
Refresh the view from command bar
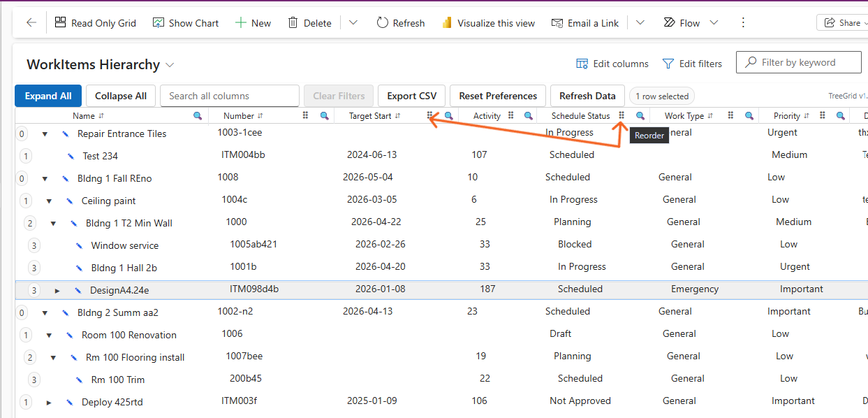401,23
